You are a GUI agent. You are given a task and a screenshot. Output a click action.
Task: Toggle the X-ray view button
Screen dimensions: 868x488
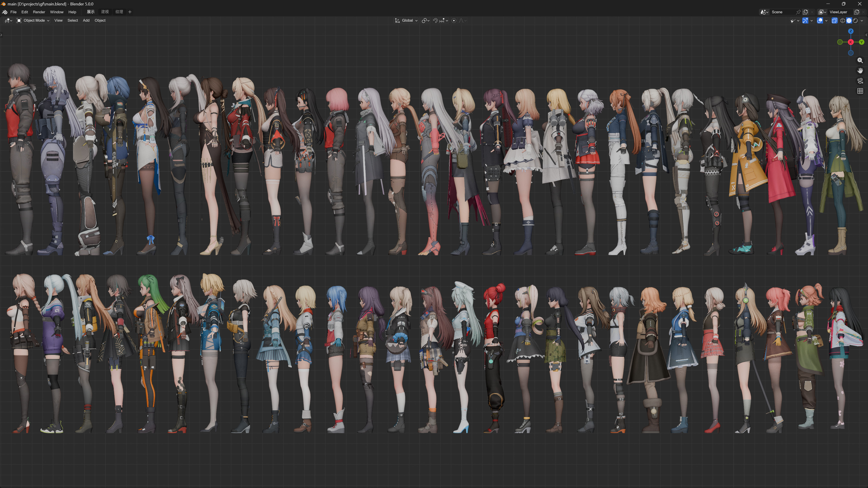click(834, 21)
